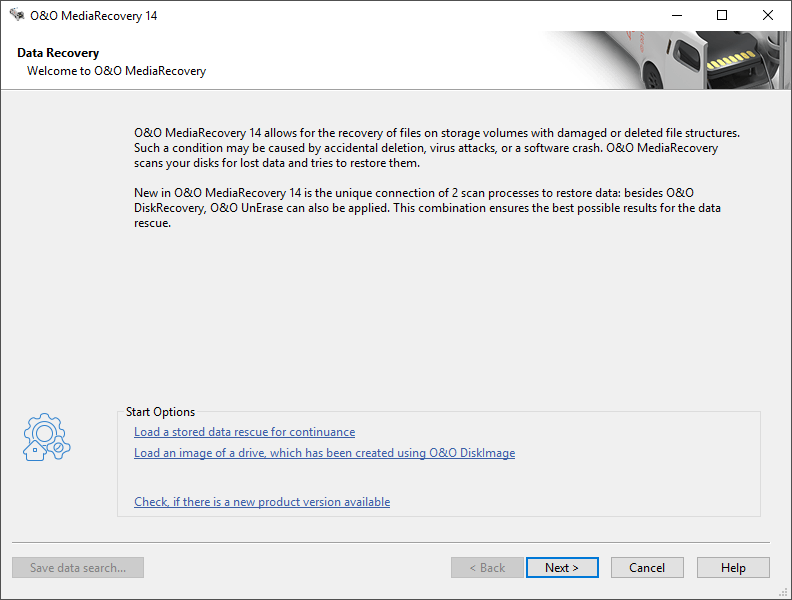Click the Next button to proceed
Screen dimensions: 792x600
click(562, 568)
